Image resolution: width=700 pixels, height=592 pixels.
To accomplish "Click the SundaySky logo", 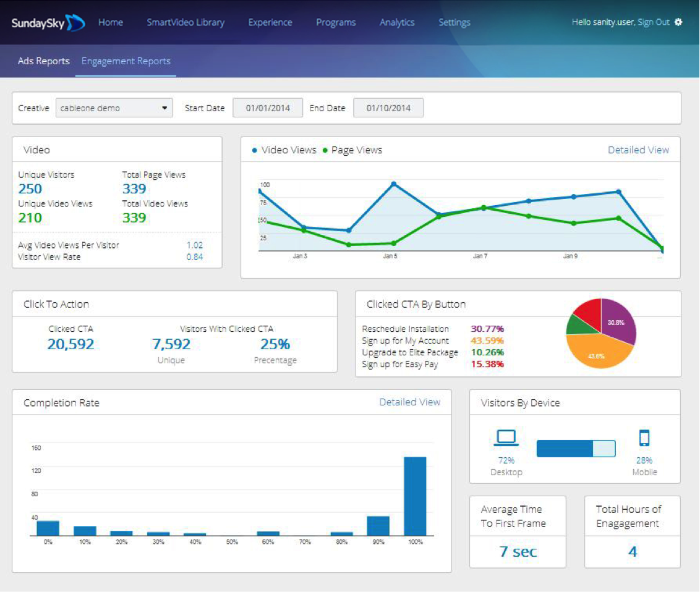I will click(x=48, y=23).
